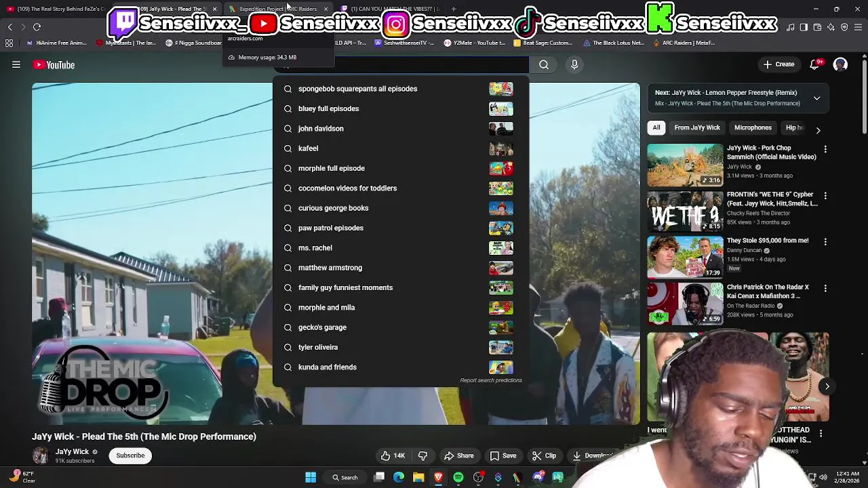Save the video to a playlist
868x488 pixels.
tap(503, 455)
